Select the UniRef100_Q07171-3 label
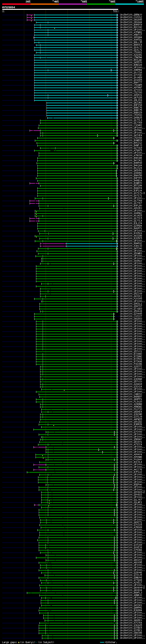 [132, 193]
